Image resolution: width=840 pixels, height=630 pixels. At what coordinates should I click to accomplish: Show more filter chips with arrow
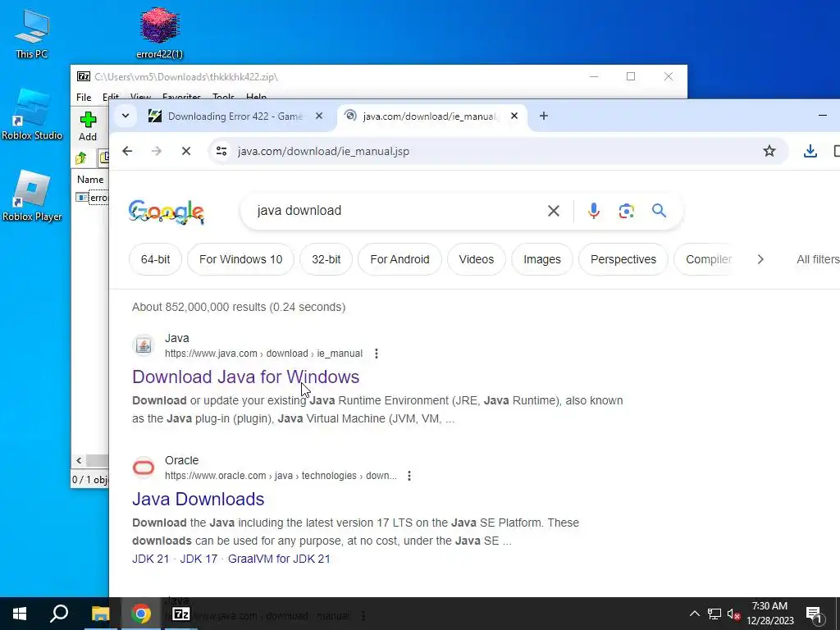click(760, 259)
